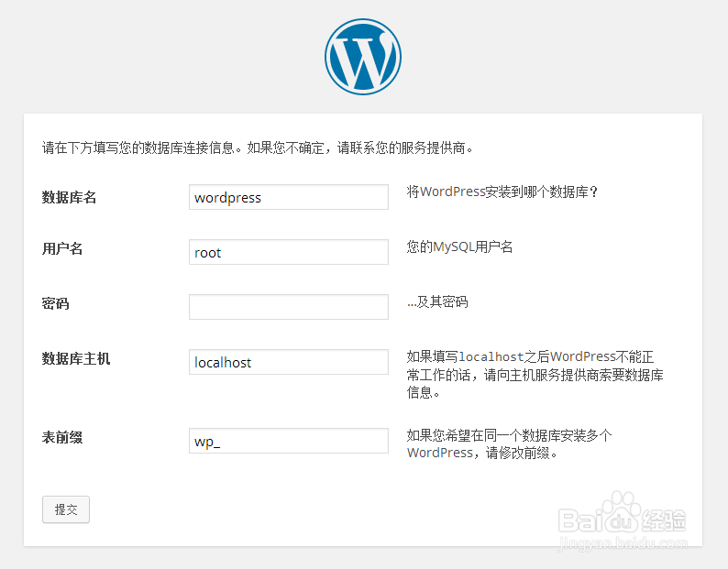Click the localhost hint paragraph beside 数据库主机
The width and height of the screenshot is (728, 569).
point(535,375)
